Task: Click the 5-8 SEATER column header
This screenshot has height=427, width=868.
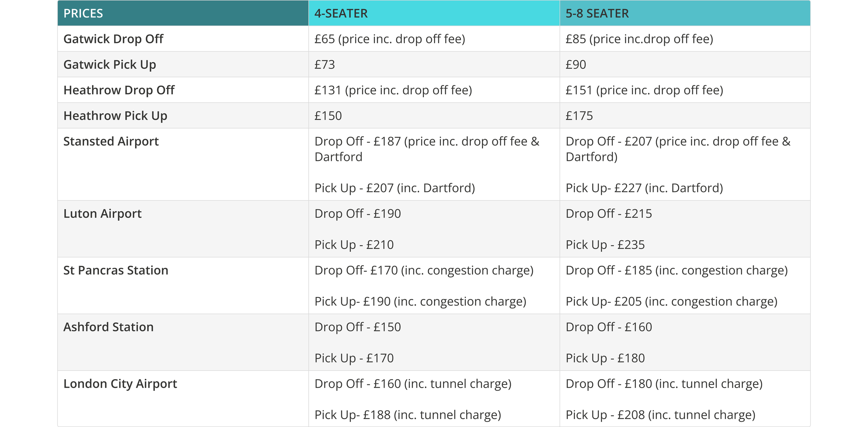Action: tap(597, 14)
